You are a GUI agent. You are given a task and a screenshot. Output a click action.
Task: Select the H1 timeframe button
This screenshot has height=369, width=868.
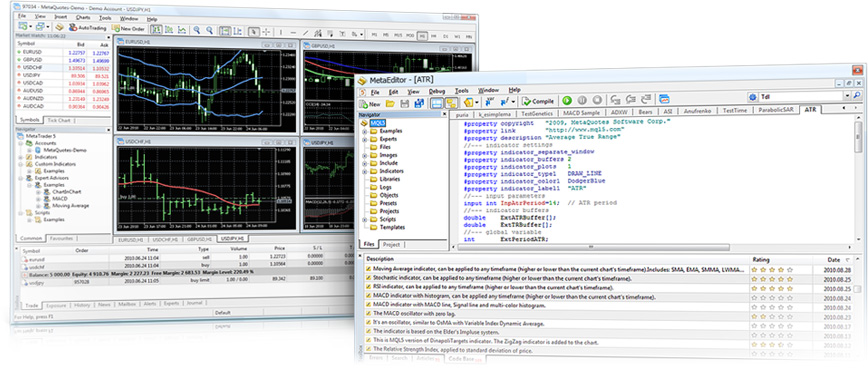click(x=422, y=36)
